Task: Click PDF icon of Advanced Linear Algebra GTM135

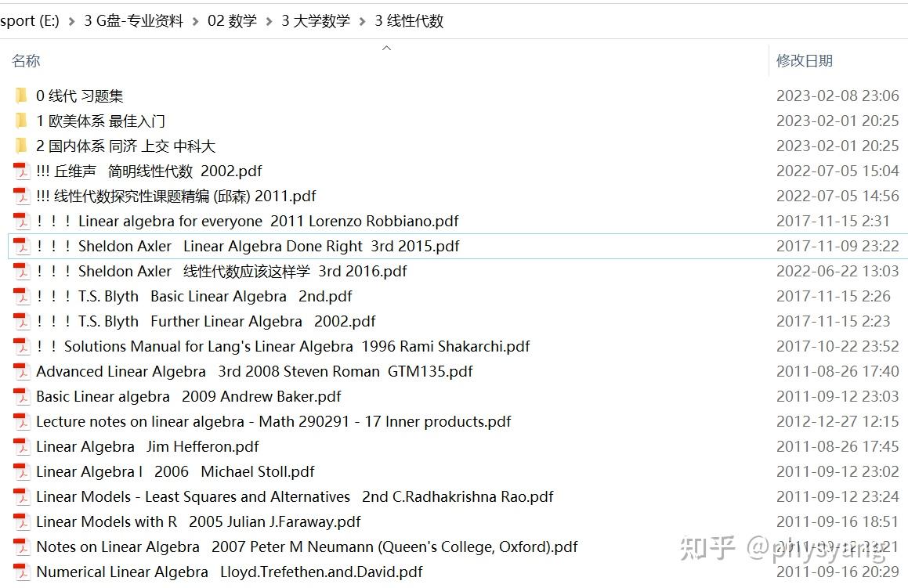Action: point(21,371)
